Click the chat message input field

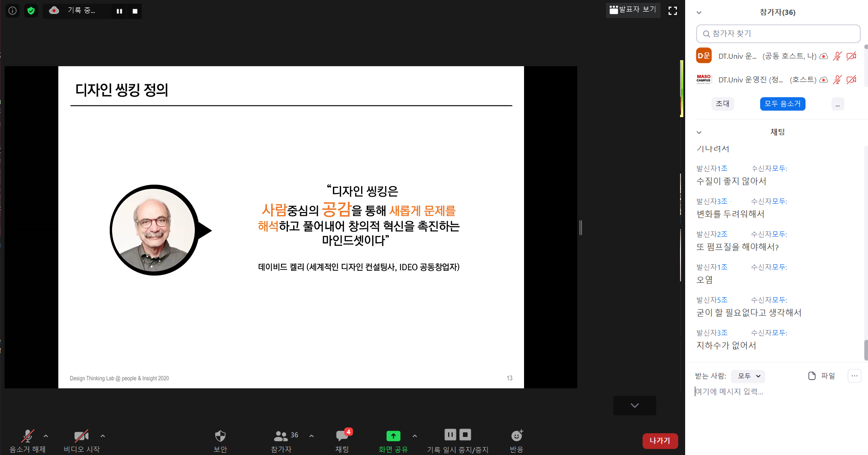coord(768,392)
